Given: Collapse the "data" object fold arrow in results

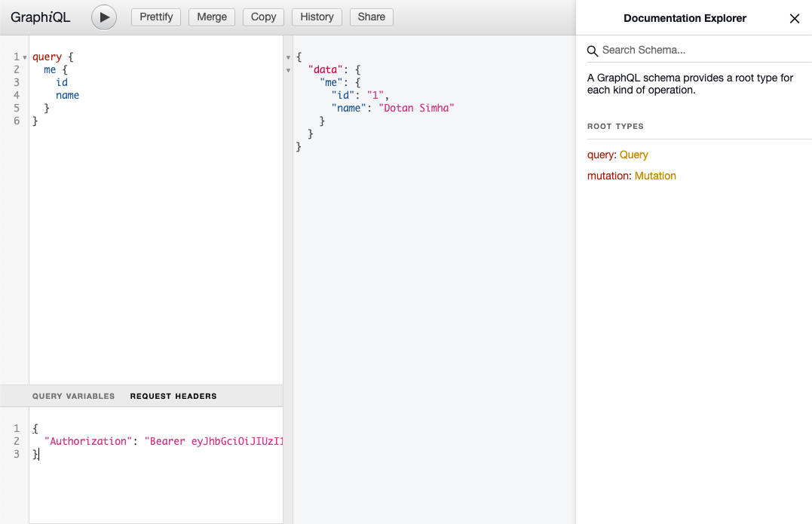Looking at the screenshot, I should (x=289, y=70).
